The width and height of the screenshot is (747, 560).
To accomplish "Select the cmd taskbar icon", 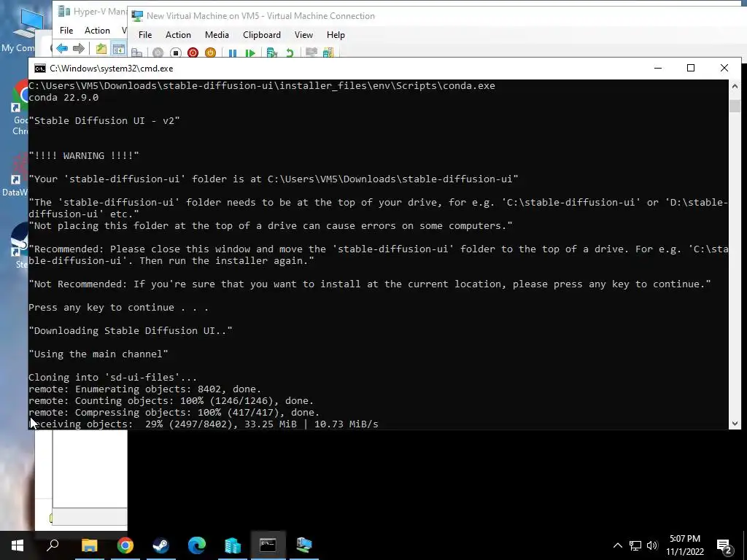I will [x=268, y=545].
